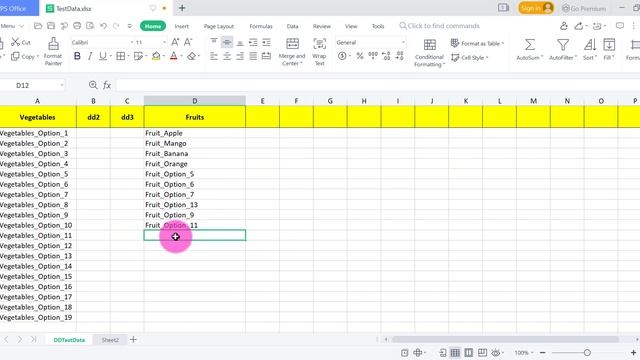
Task: Click the Sort tool
Action: click(589, 49)
